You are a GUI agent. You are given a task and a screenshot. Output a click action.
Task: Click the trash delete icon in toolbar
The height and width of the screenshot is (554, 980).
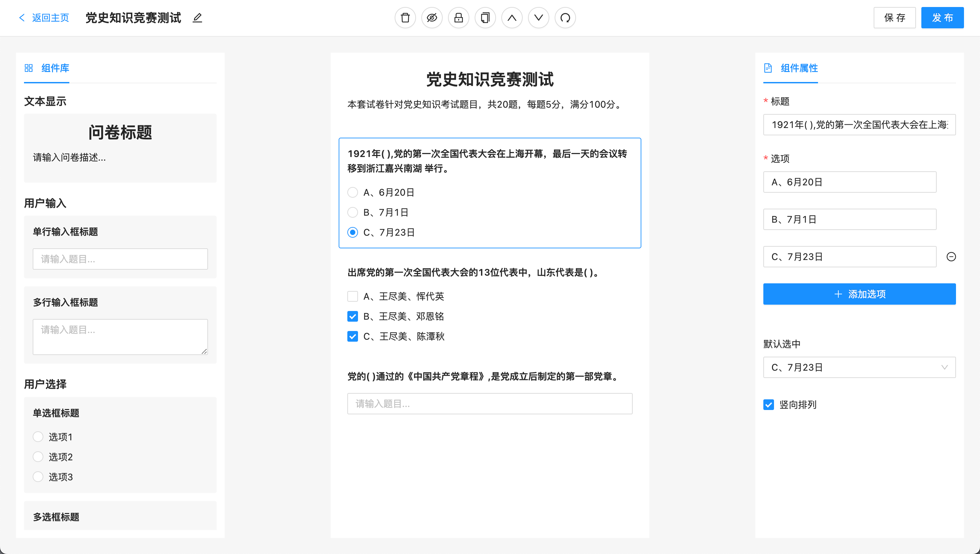pyautogui.click(x=405, y=18)
